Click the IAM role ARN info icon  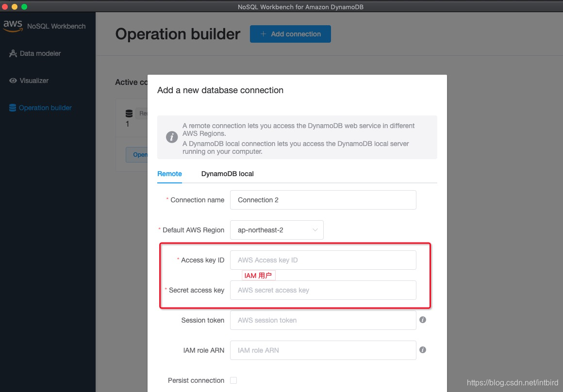click(423, 350)
